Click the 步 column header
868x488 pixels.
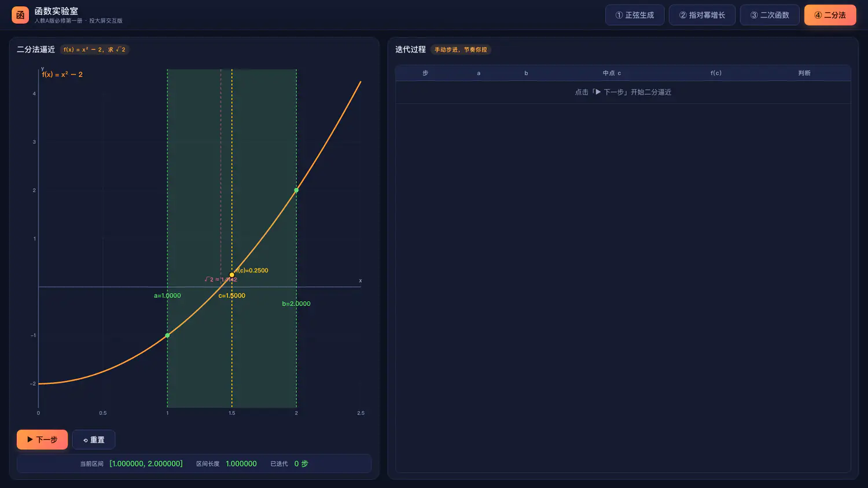pos(425,73)
